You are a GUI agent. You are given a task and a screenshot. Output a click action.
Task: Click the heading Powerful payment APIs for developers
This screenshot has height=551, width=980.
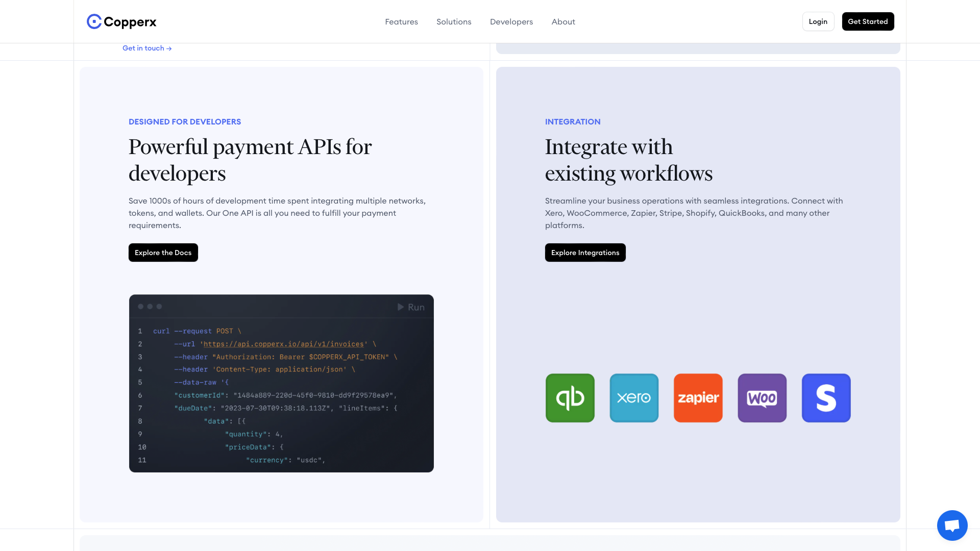(250, 160)
